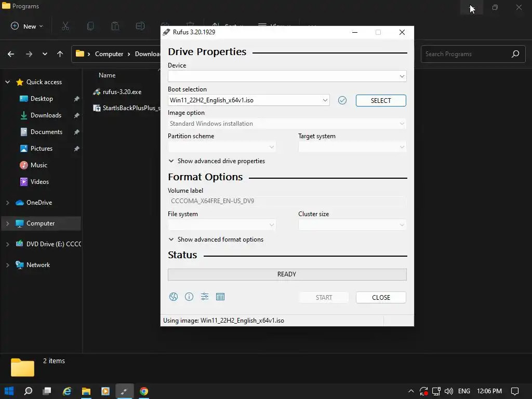Click the Rufus title bar app icon
The height and width of the screenshot is (399, 532).
(166, 32)
